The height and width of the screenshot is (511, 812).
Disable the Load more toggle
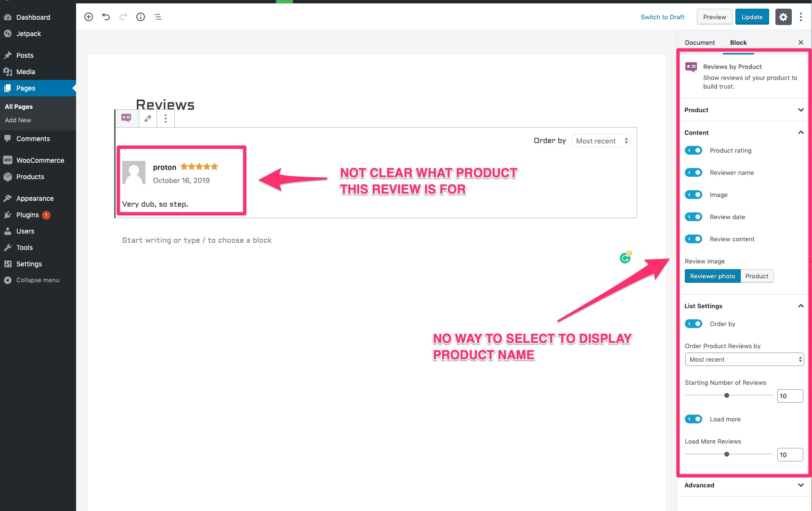tap(693, 419)
